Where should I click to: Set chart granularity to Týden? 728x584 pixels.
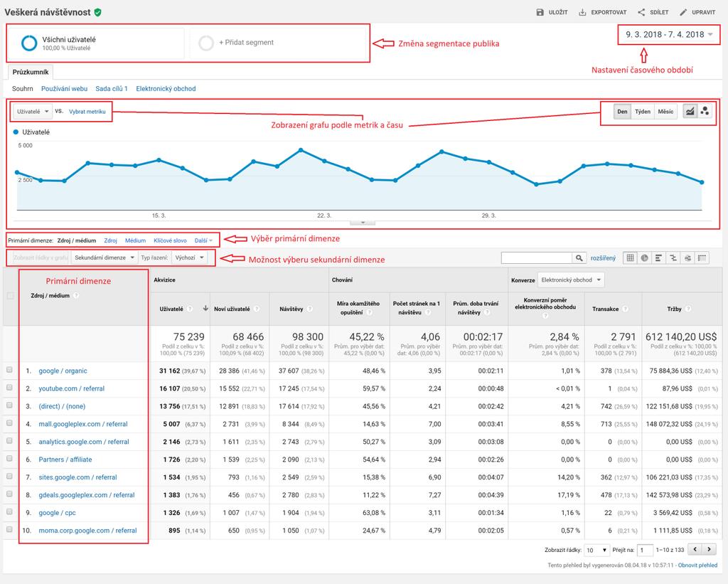click(x=643, y=112)
